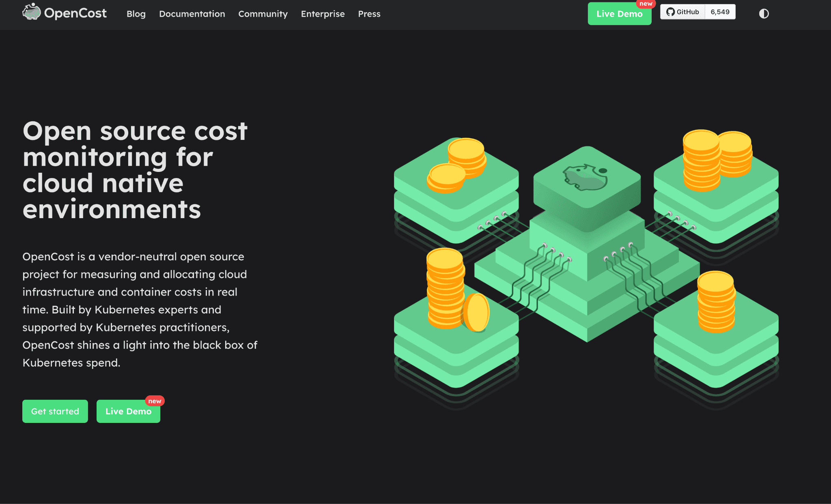831x504 pixels.
Task: Click the Get started button
Action: pos(55,411)
